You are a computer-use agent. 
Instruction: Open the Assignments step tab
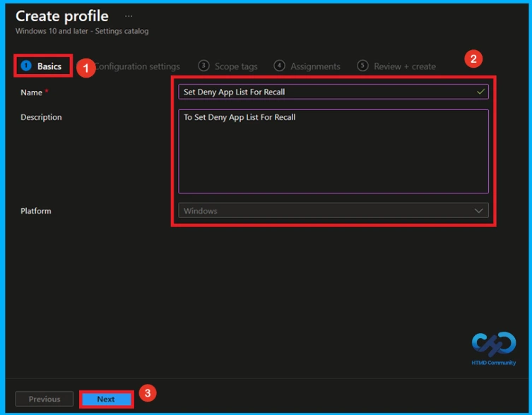(x=307, y=66)
